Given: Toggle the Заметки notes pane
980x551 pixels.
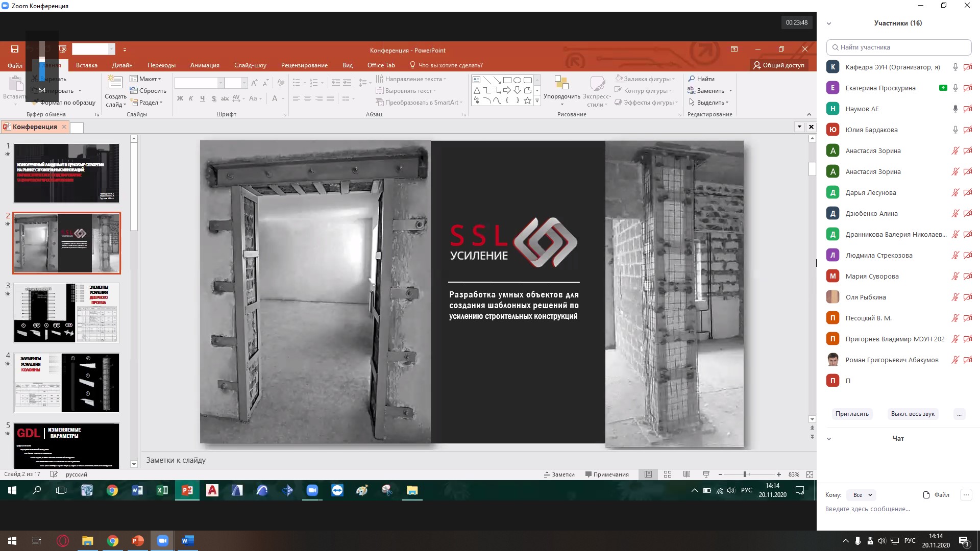Looking at the screenshot, I should pos(559,474).
